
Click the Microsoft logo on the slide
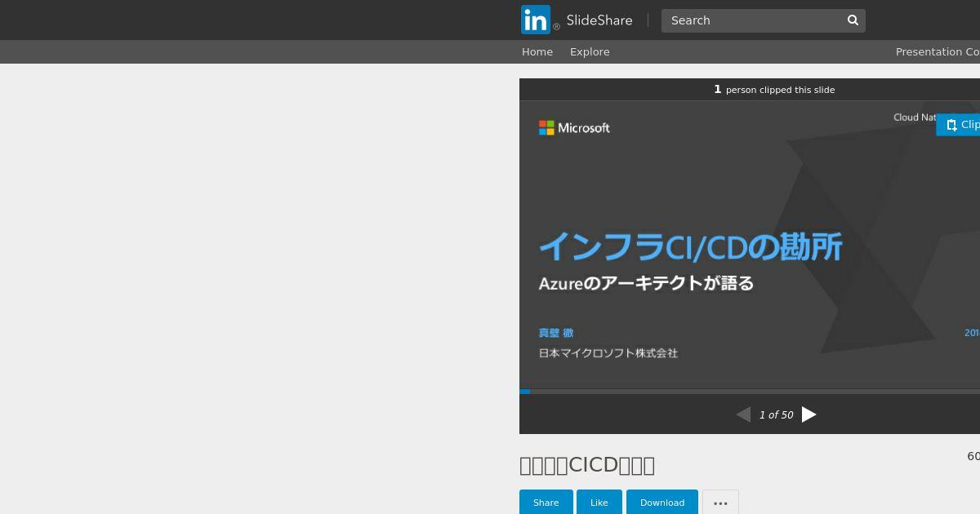click(x=574, y=128)
